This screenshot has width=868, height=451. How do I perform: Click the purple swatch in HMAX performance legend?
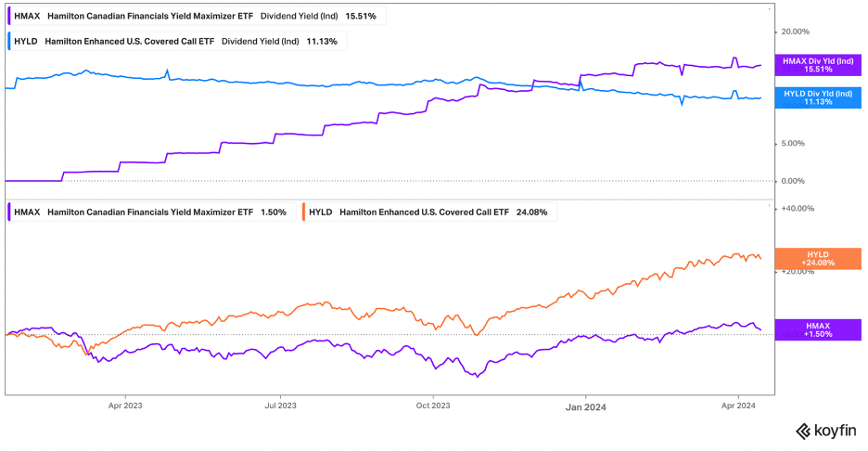click(9, 212)
